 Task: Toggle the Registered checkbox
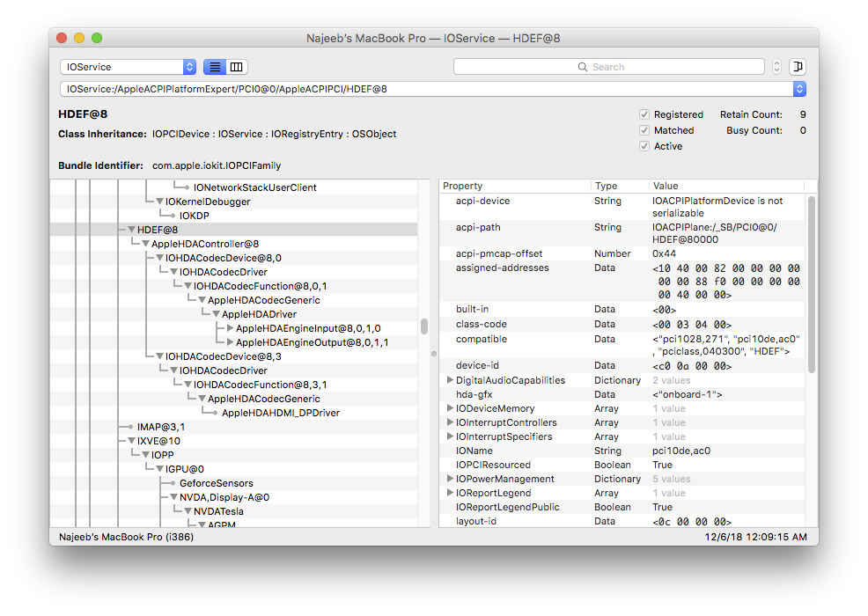pos(644,114)
